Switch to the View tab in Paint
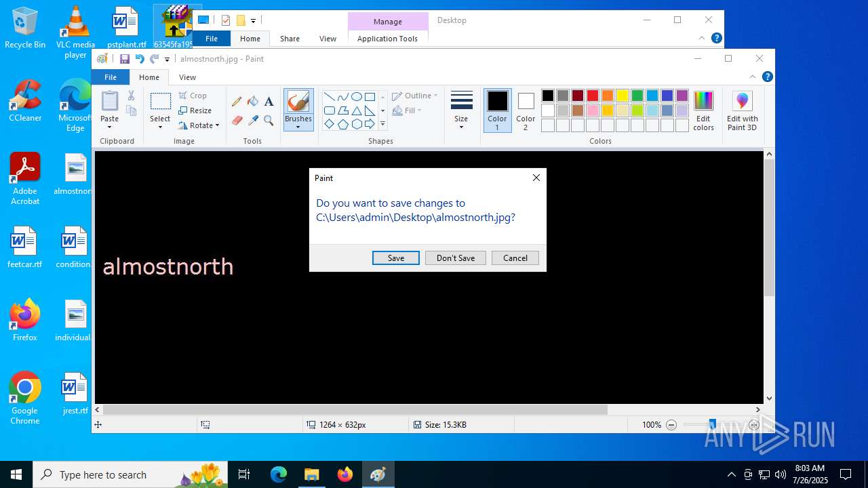Screen dimensions: 868x488 click(187, 77)
